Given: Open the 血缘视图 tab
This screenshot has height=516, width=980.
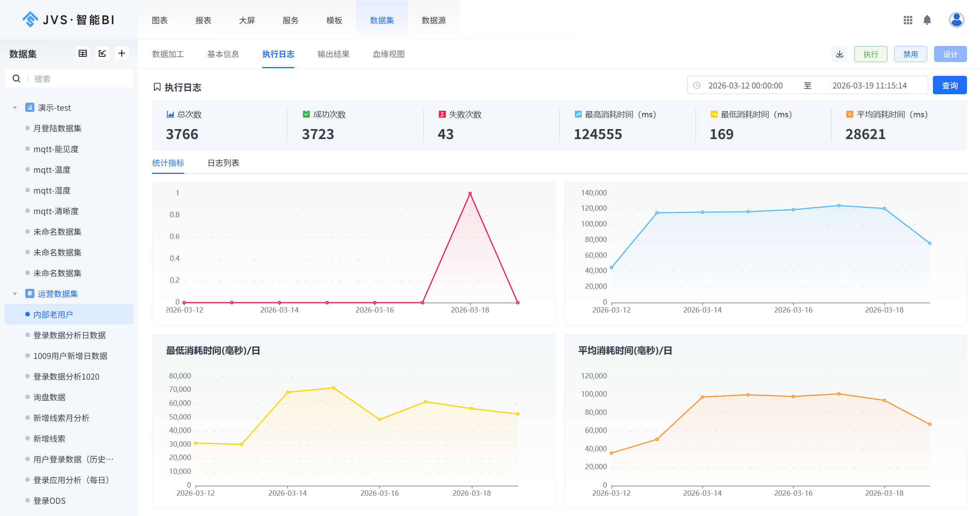Looking at the screenshot, I should (388, 54).
